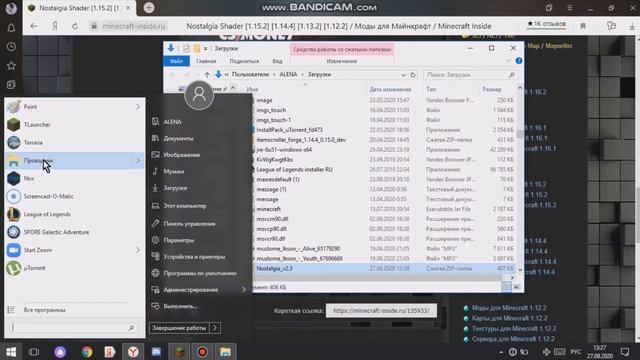Open the Файл tab in Explorer
The image size is (640, 360).
click(x=176, y=61)
